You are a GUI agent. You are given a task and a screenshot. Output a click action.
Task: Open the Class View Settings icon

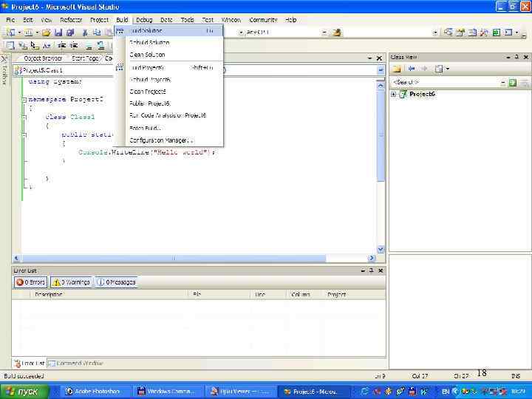pyautogui.click(x=439, y=69)
